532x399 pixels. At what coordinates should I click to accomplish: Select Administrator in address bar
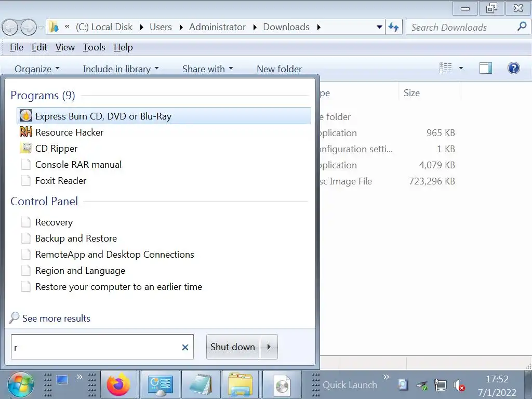pos(217,27)
